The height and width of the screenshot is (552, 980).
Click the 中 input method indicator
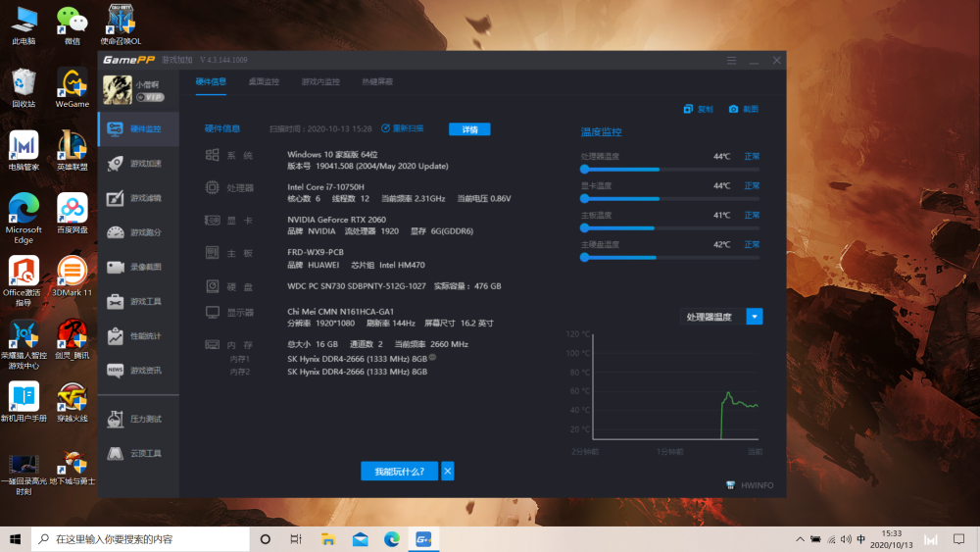point(861,539)
